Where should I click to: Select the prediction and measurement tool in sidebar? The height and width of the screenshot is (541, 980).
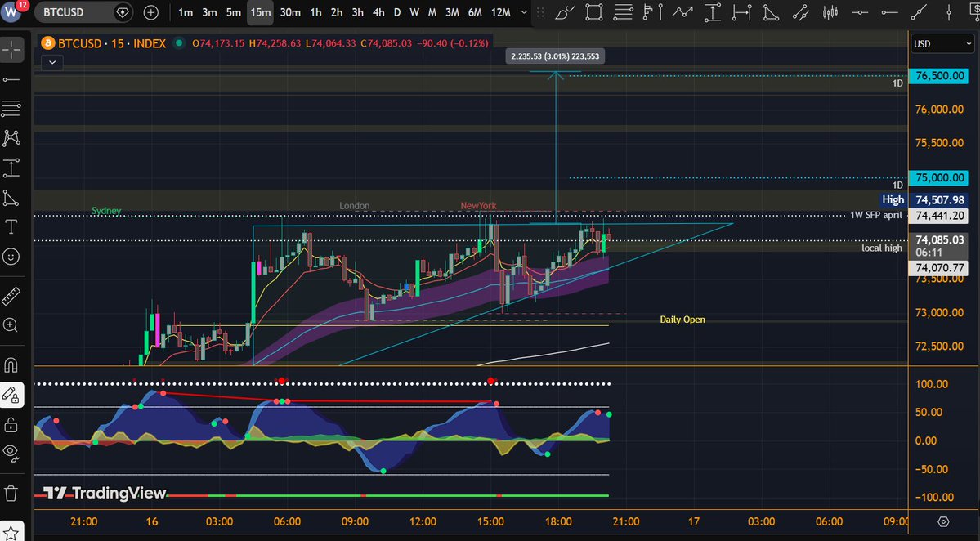pos(11,168)
